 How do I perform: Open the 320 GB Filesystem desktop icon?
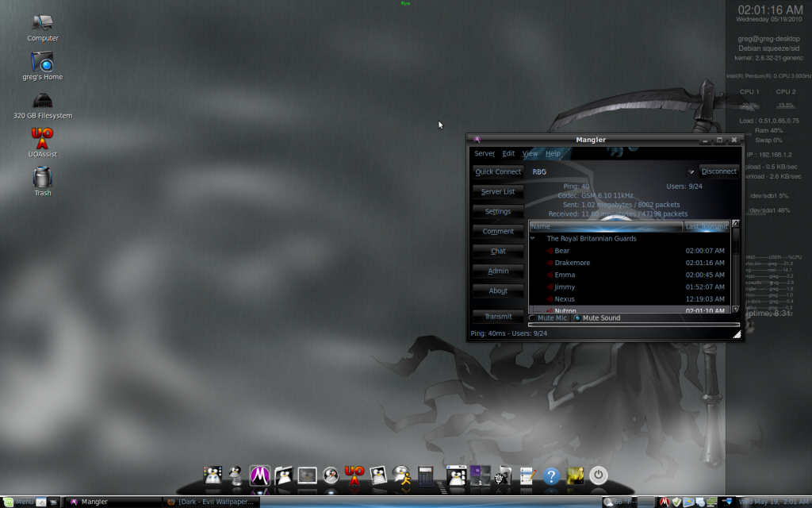click(43, 106)
